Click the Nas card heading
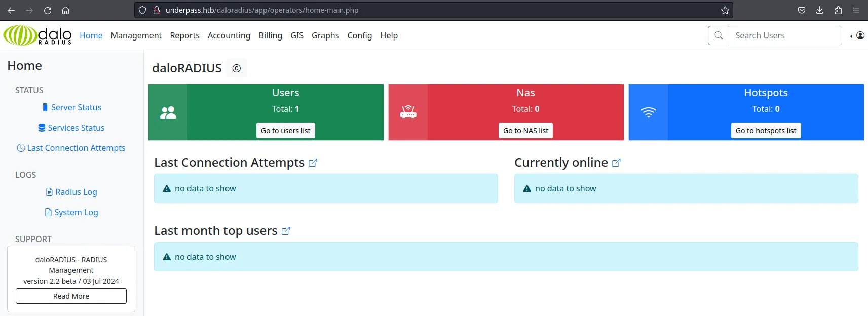 [x=526, y=93]
